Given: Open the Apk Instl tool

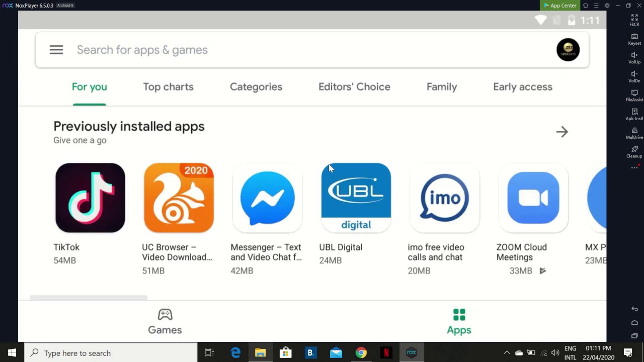Looking at the screenshot, I should [634, 114].
